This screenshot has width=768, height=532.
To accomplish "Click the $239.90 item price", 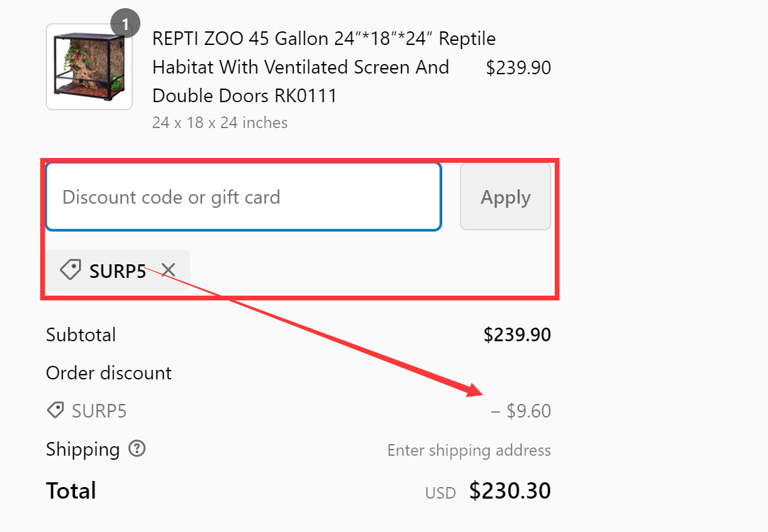I will [x=519, y=67].
